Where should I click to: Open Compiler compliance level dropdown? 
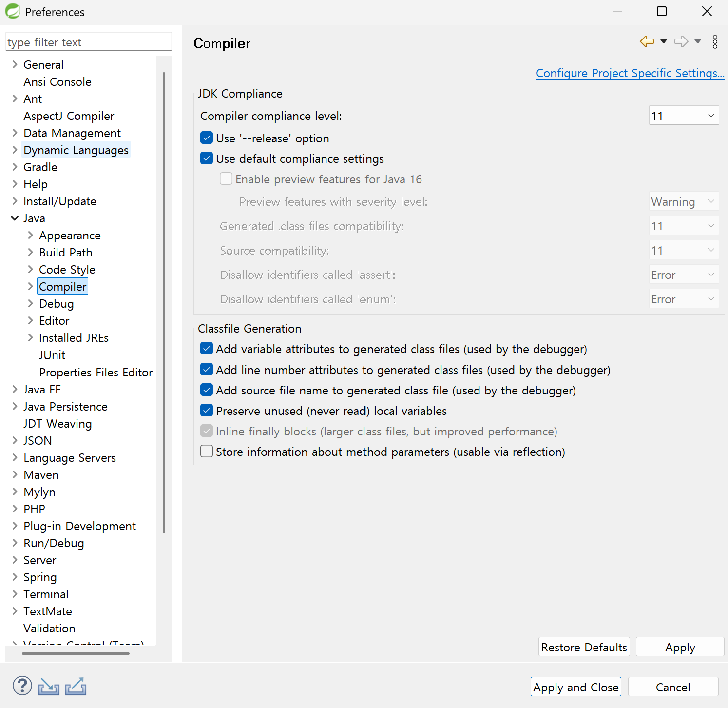(684, 116)
